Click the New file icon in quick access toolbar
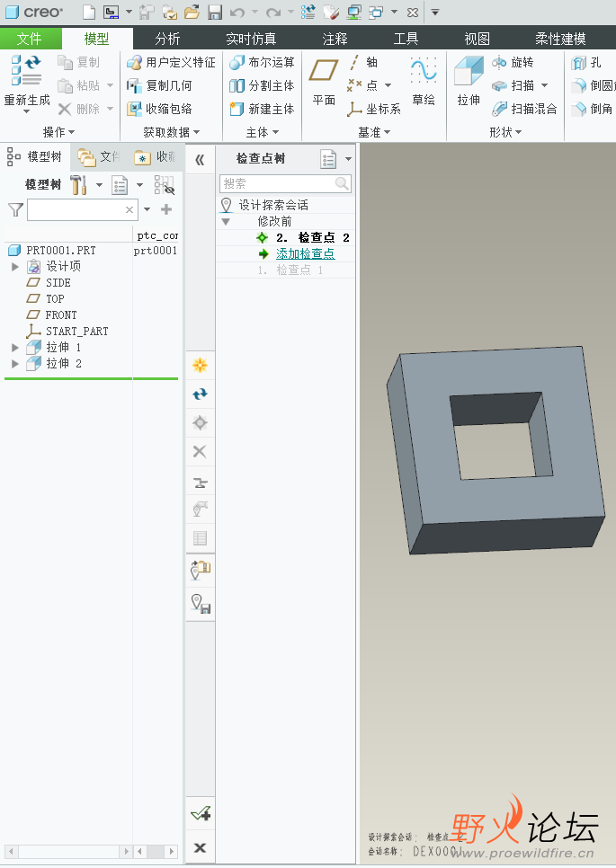 coord(89,12)
